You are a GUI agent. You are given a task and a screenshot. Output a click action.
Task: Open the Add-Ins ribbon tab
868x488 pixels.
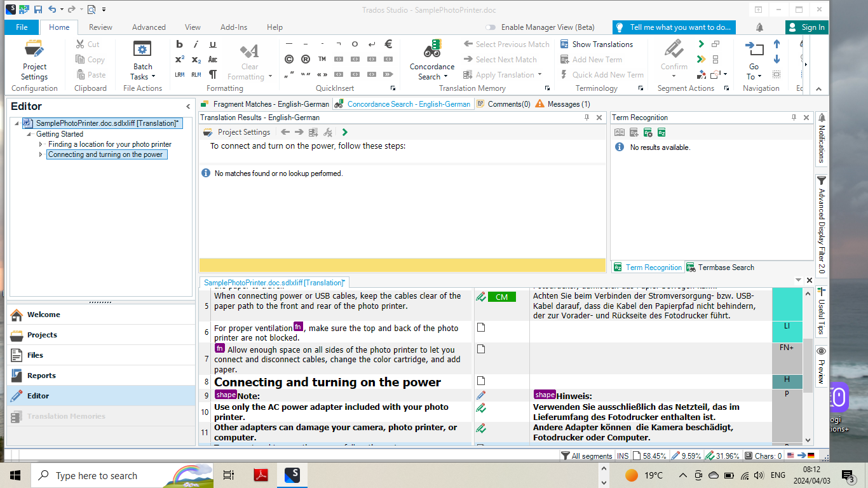(234, 27)
